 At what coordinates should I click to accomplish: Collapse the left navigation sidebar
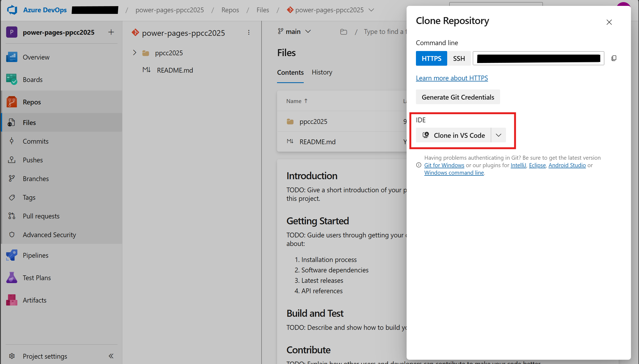(111, 356)
